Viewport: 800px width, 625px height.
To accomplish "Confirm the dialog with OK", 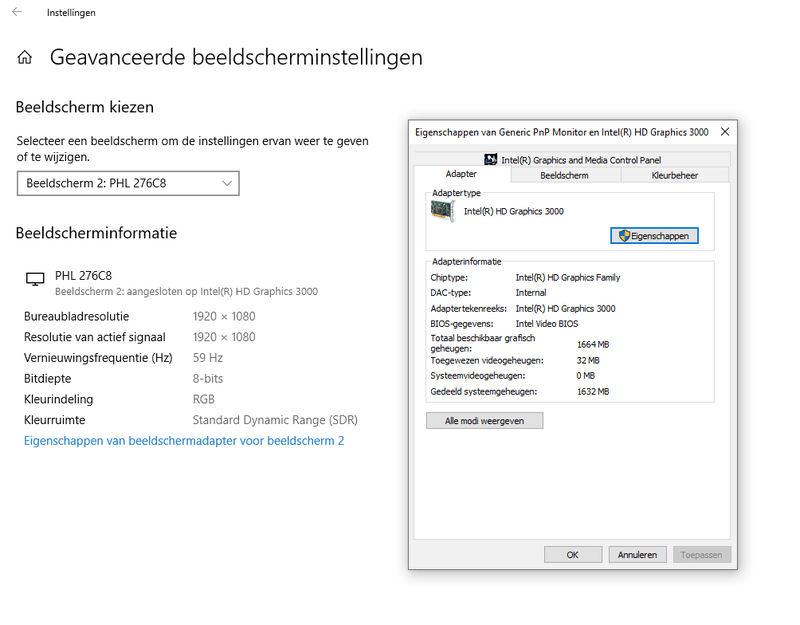I will pos(572,555).
